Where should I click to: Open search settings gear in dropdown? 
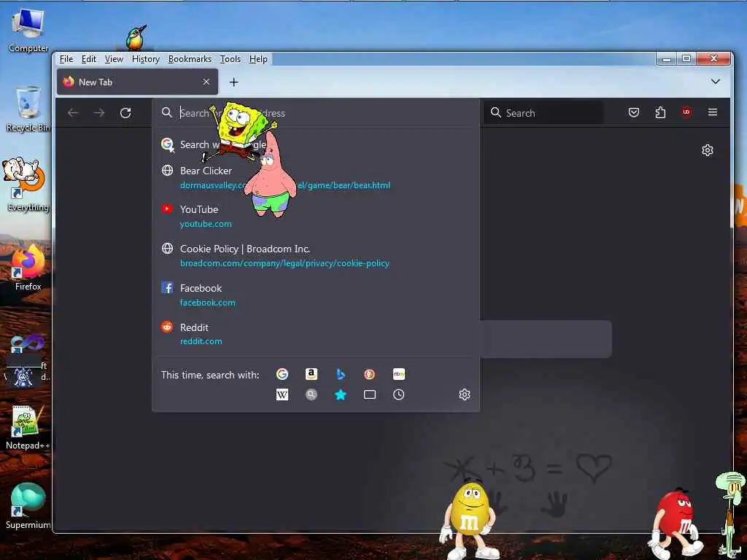(465, 394)
